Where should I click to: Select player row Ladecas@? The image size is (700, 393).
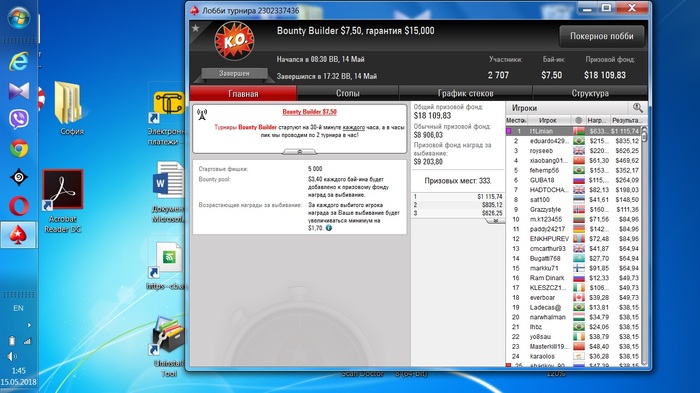[573, 307]
